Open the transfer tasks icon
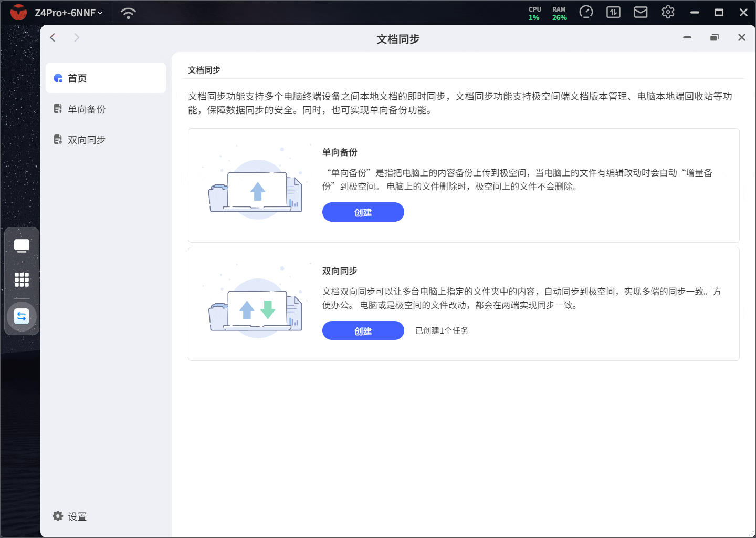 click(x=613, y=12)
